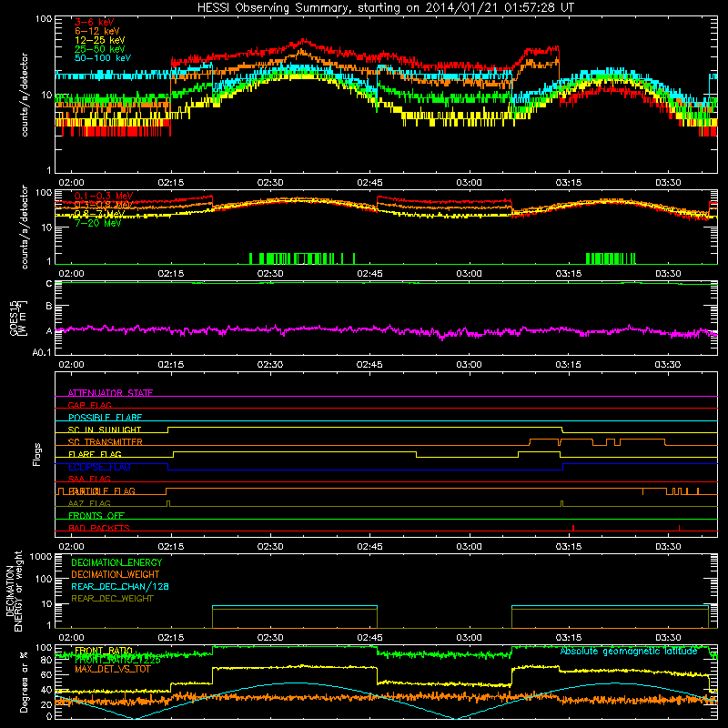The height and width of the screenshot is (728, 728).
Task: Click the DECIMATION ENERGY or weight axis label
Action: pyautogui.click(x=14, y=591)
